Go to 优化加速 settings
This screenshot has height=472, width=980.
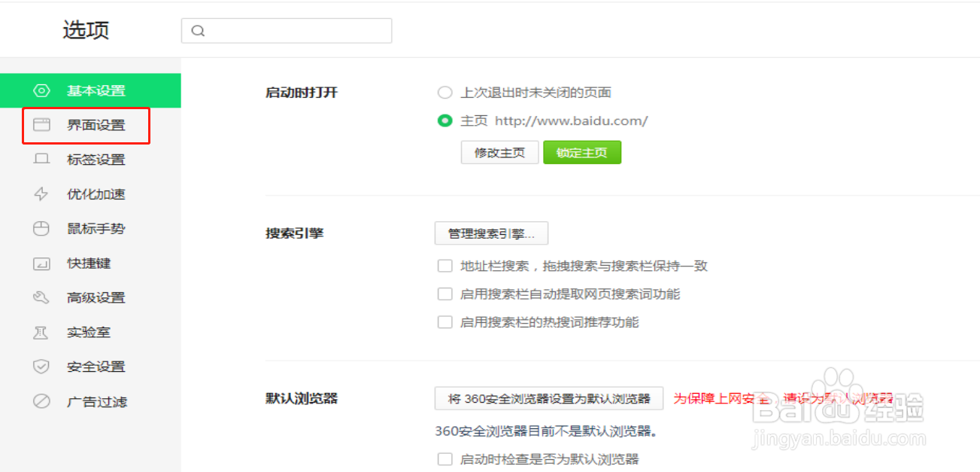pos(90,194)
